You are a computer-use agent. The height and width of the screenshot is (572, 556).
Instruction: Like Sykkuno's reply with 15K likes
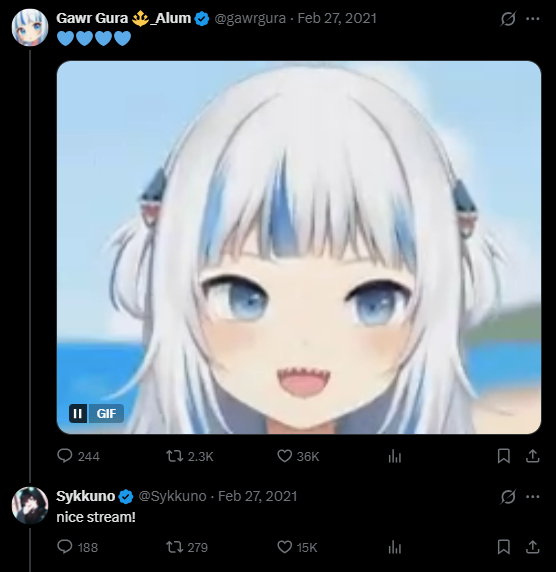(x=285, y=547)
